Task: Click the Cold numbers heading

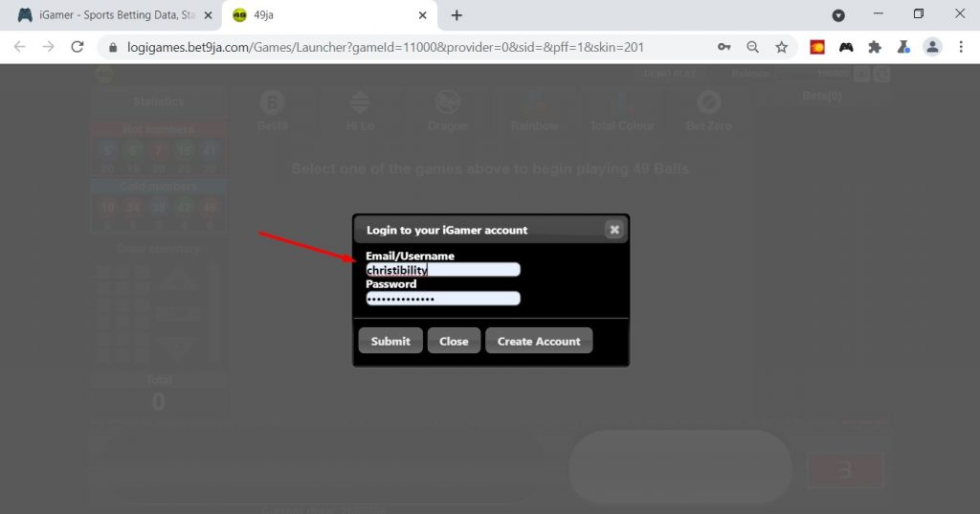Action: (158, 187)
